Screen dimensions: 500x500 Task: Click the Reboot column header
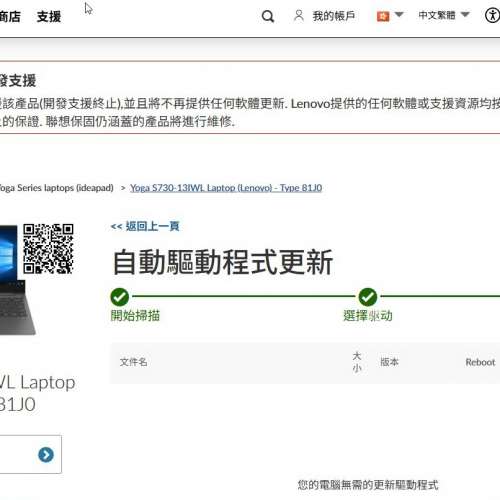point(480,362)
